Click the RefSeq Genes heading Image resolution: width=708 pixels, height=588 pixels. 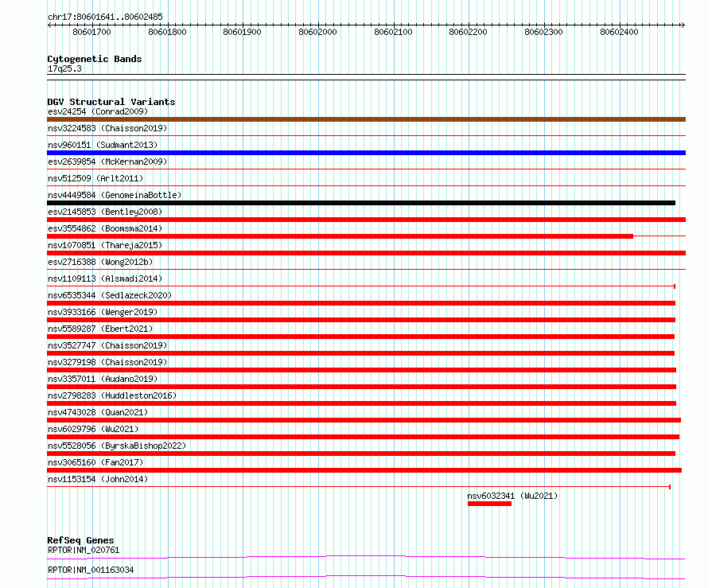tap(80, 540)
